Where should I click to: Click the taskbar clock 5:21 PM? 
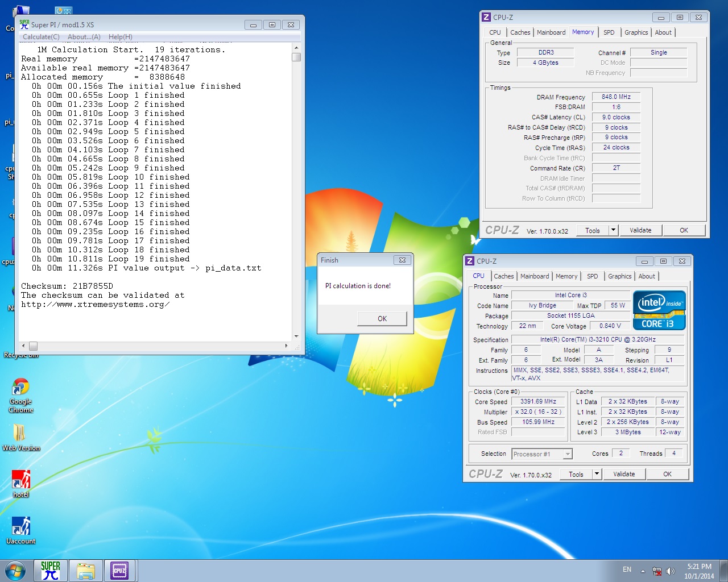pyautogui.click(x=699, y=571)
